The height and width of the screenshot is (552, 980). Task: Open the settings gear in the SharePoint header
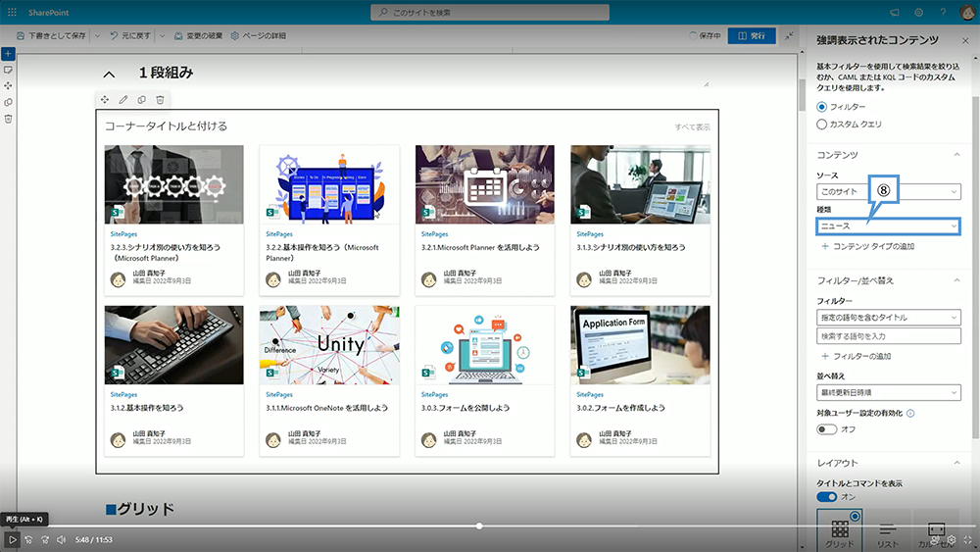coord(919,12)
